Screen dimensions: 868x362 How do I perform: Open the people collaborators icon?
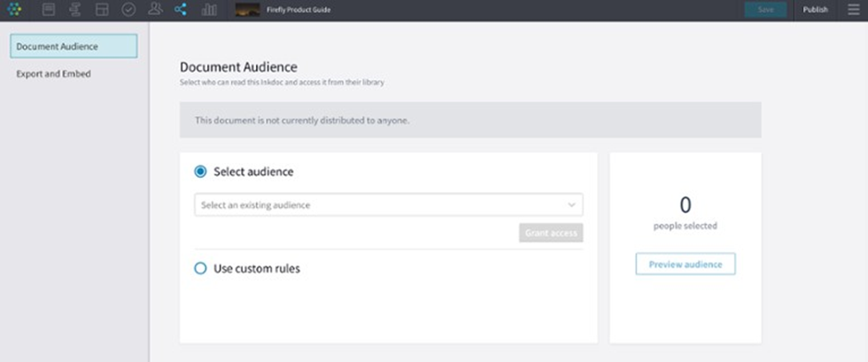pos(155,10)
